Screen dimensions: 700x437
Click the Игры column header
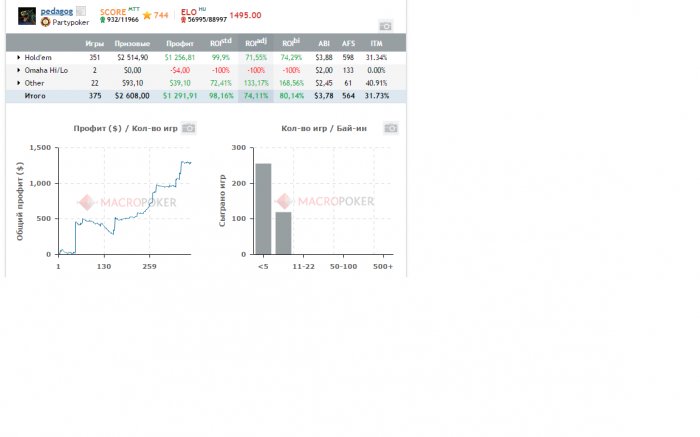point(95,44)
